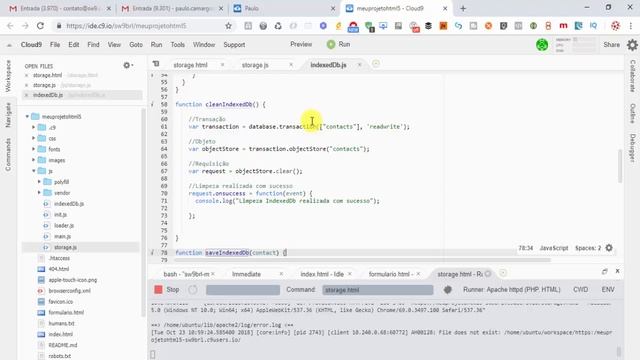The height and width of the screenshot is (360, 640).
Task: Switch to storage.js editor tab
Action: (255, 65)
